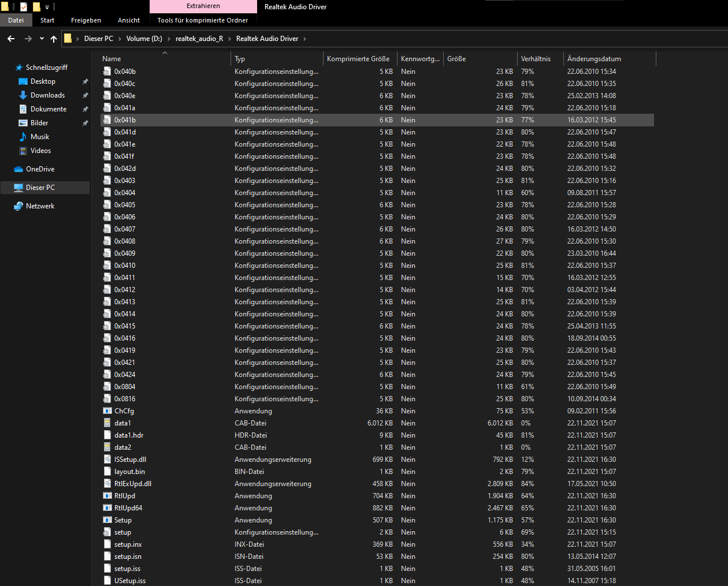Click the pin icon next to Downloads

click(x=85, y=95)
